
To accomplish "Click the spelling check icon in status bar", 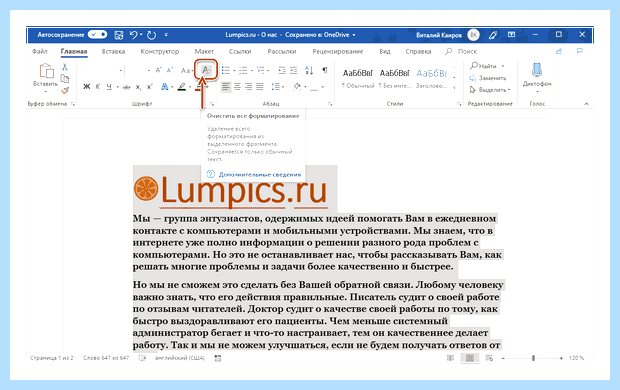I will pos(142,358).
